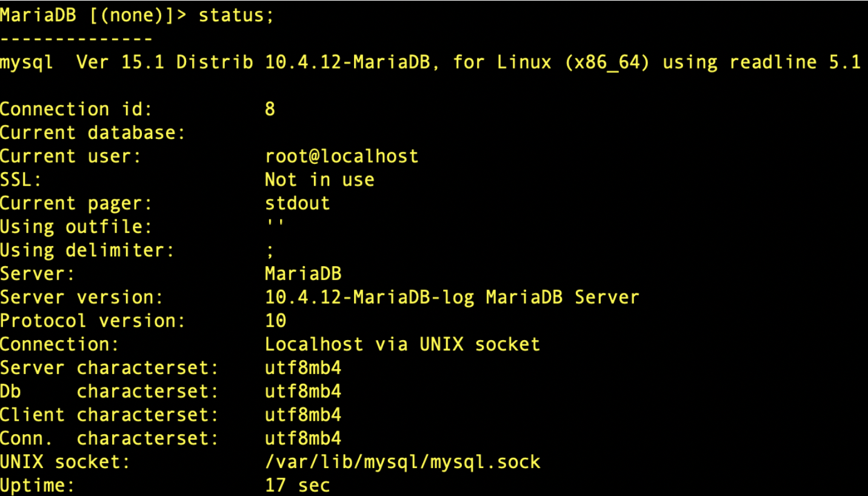Click the 'Server characterset:' label
The width and height of the screenshot is (868, 496).
109,368
